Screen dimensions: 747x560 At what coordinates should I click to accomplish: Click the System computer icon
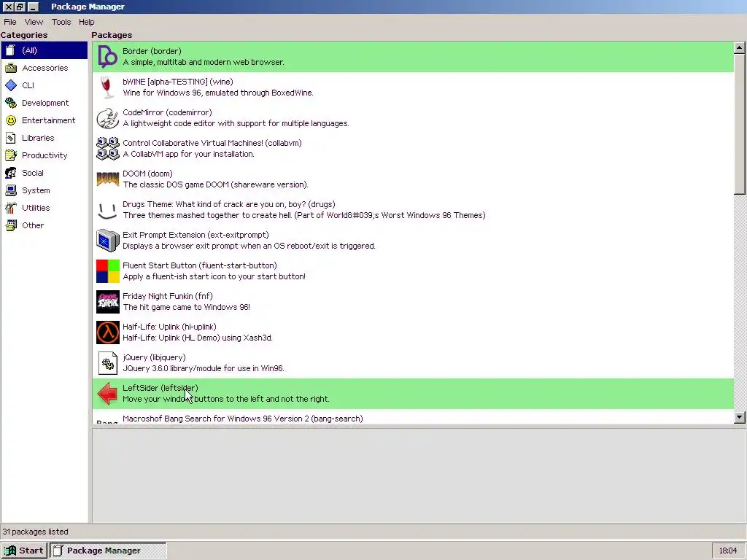point(11,190)
